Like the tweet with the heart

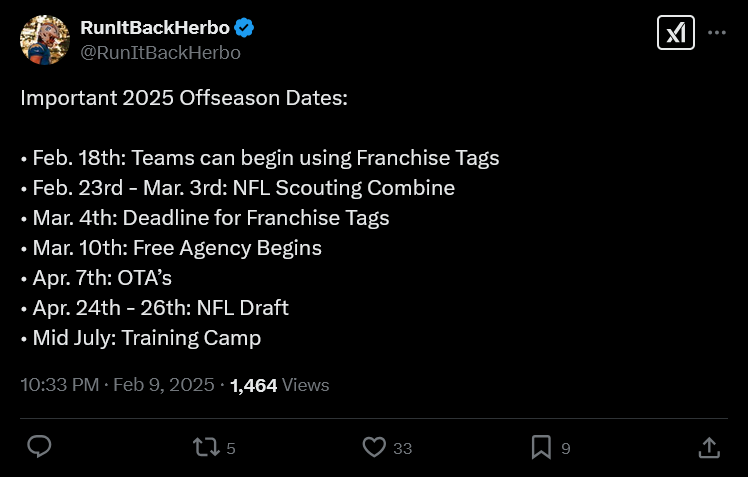point(374,447)
